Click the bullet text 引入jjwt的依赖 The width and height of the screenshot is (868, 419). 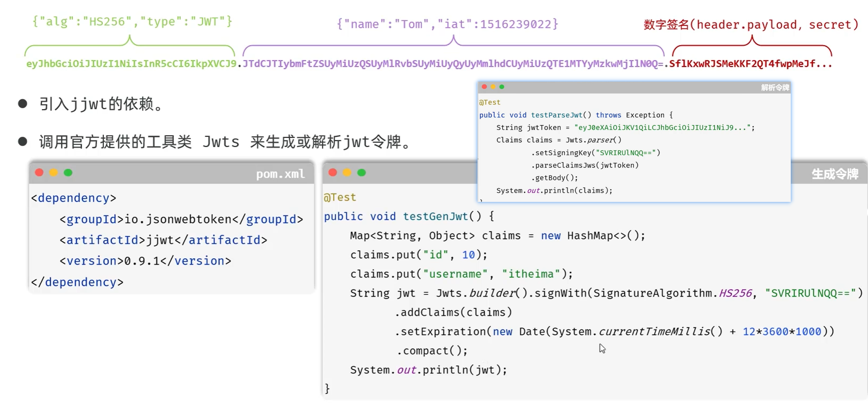click(101, 104)
